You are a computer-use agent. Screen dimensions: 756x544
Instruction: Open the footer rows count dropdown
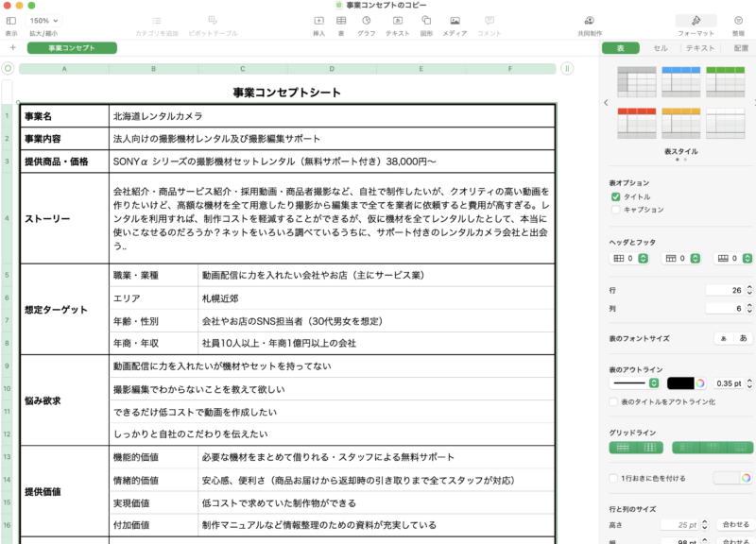point(733,258)
